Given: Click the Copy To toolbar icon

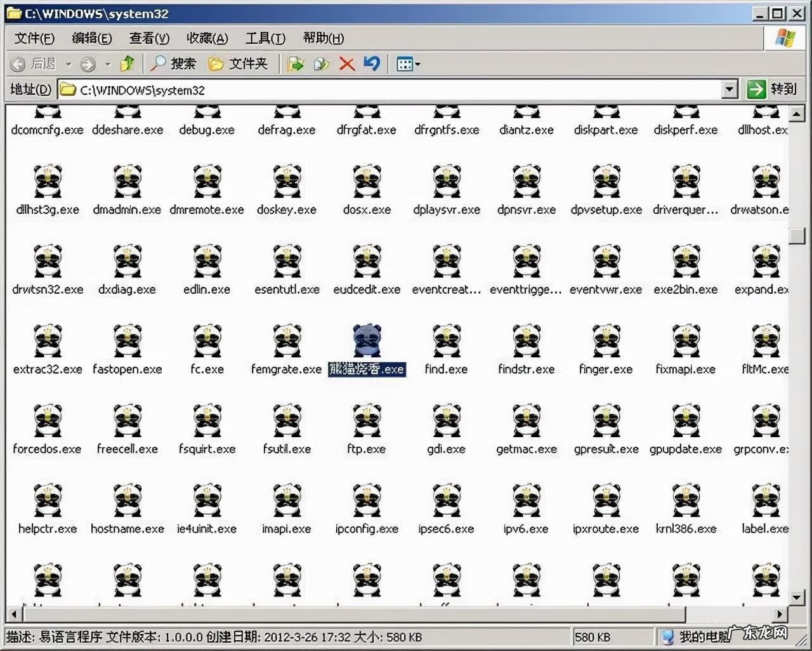Looking at the screenshot, I should click(x=322, y=63).
